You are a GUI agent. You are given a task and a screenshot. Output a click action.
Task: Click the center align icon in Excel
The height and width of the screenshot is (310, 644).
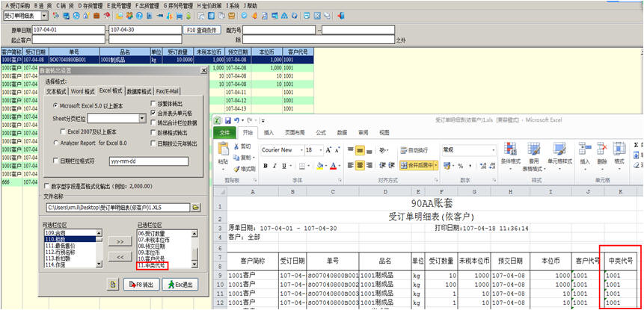point(361,165)
